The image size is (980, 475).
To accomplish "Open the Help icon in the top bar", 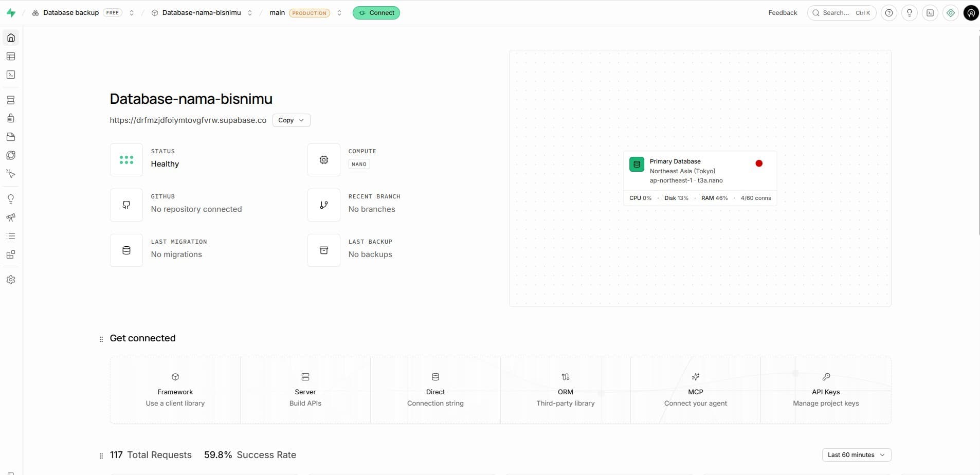I will 889,13.
